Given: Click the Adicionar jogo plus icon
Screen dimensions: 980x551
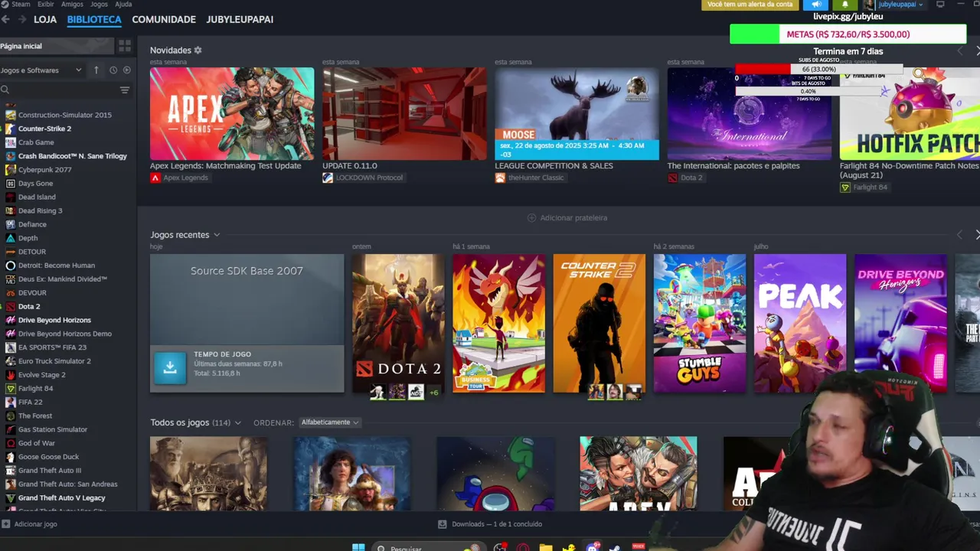Looking at the screenshot, I should pos(5,524).
